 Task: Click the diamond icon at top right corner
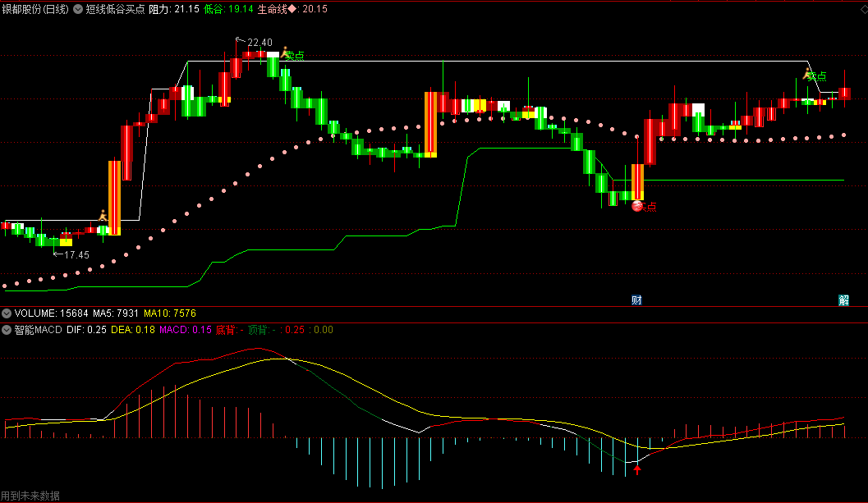864,9
